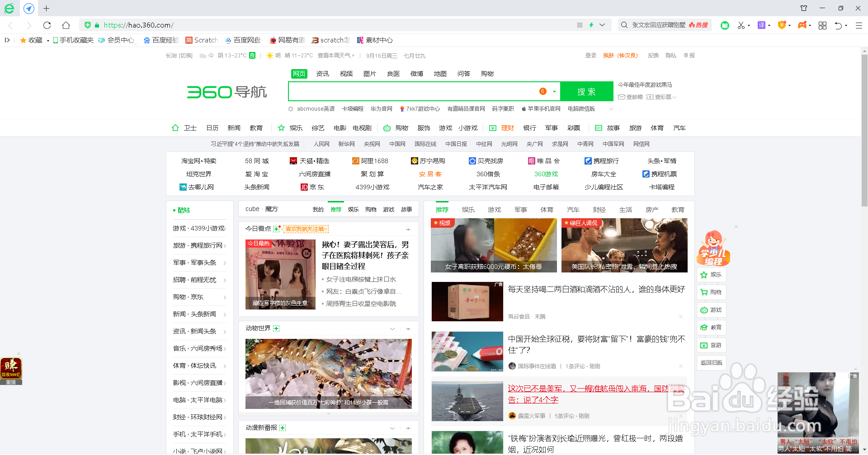Viewport: 868px width, 455px height.
Task: Open screenshot tool dropdown arrow
Action: coord(749,26)
